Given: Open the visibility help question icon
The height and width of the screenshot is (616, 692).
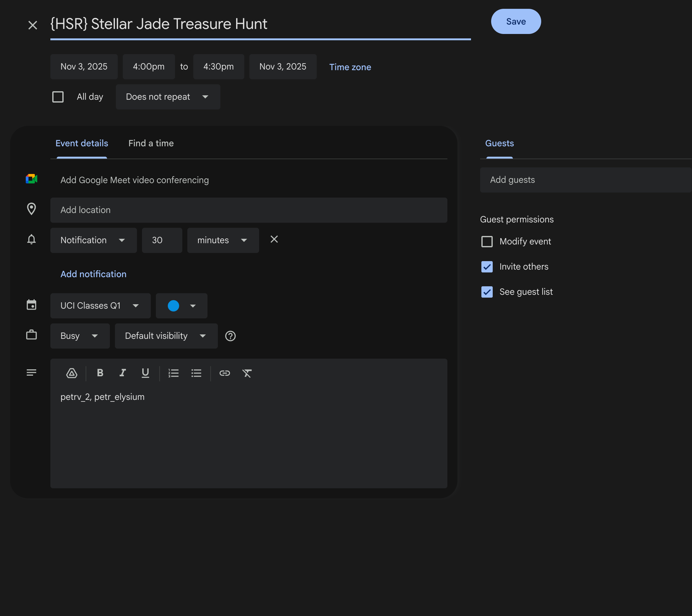Looking at the screenshot, I should [230, 336].
